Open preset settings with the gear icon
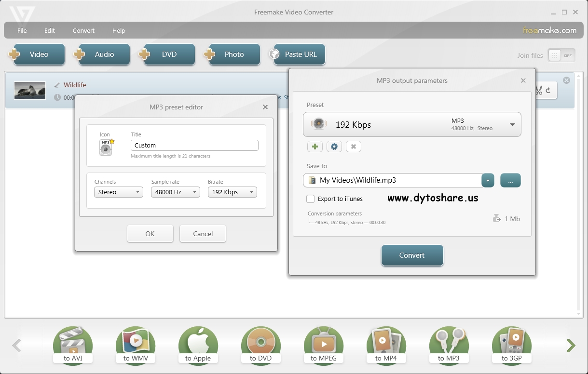Image resolution: width=588 pixels, height=374 pixels. click(x=334, y=146)
